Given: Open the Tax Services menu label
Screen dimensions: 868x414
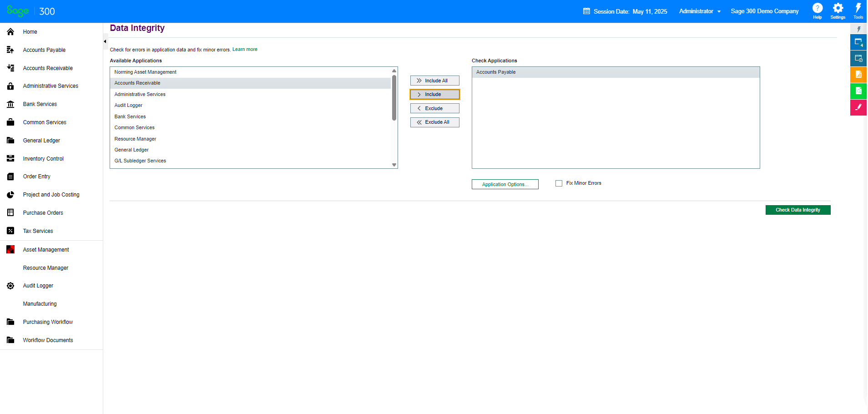Looking at the screenshot, I should coord(38,231).
